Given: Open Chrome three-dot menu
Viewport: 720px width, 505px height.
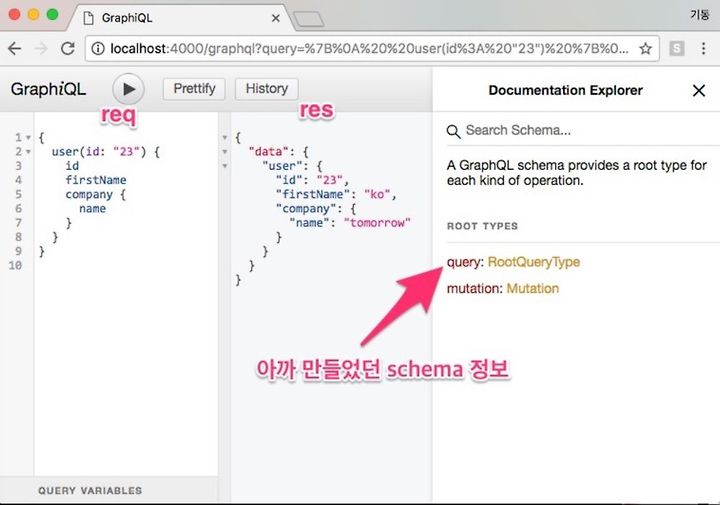Looking at the screenshot, I should tap(703, 48).
